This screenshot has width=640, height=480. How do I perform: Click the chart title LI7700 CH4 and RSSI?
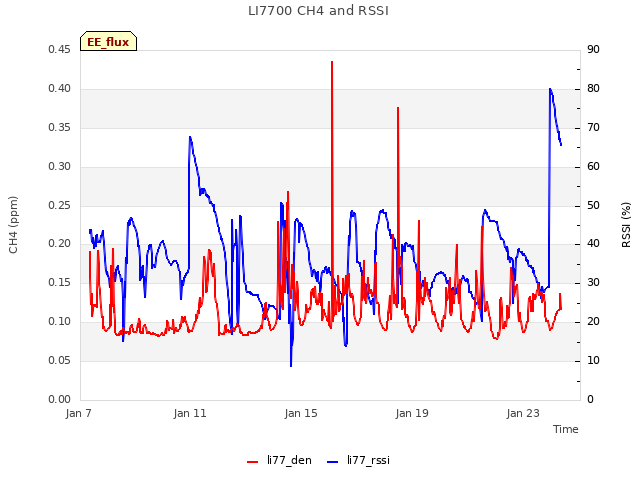[318, 11]
